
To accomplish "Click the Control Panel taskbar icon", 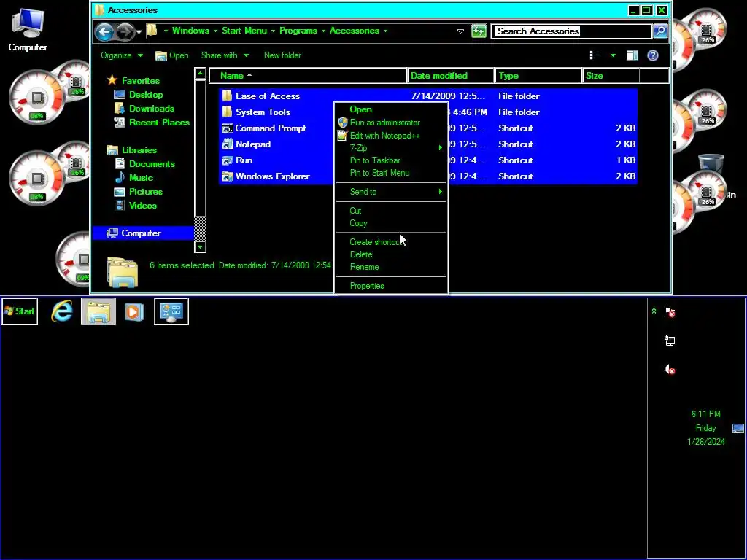I will pos(171,311).
